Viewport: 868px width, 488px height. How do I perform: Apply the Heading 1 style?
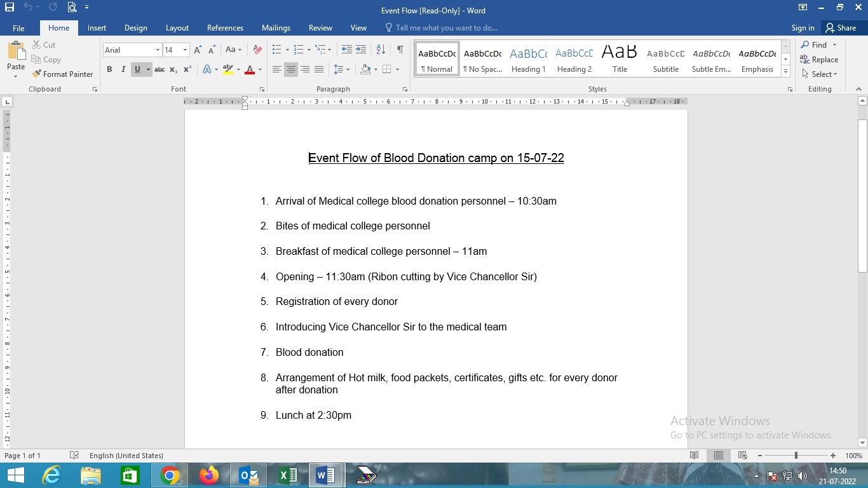tap(528, 60)
